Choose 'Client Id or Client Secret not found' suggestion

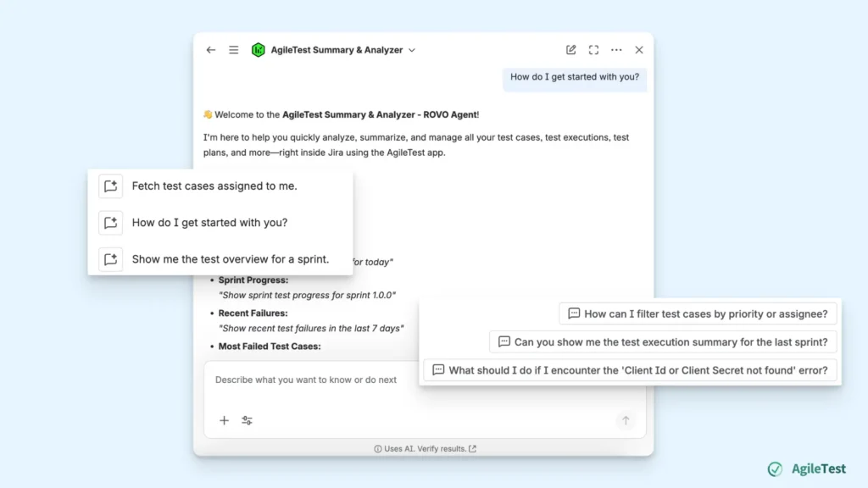[630, 370]
